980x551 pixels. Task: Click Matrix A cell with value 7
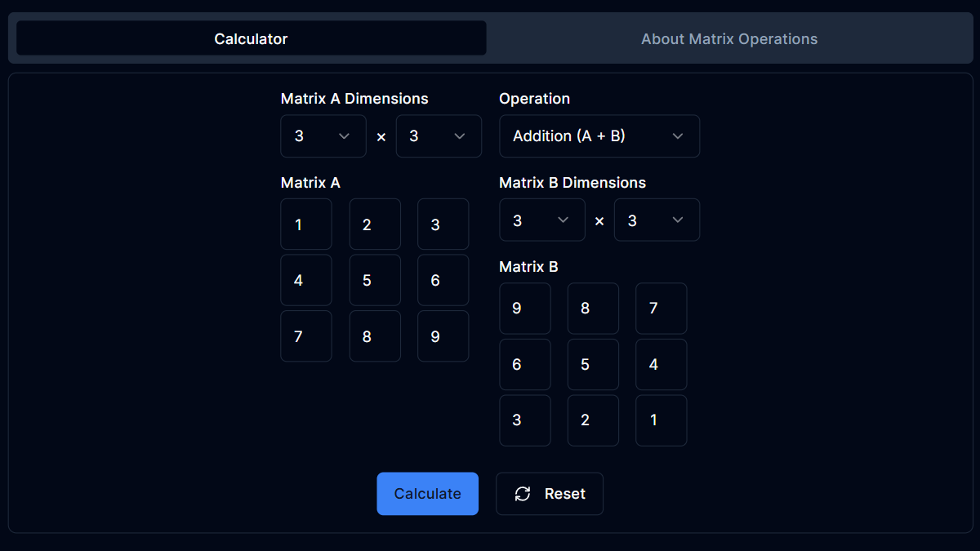(305, 335)
